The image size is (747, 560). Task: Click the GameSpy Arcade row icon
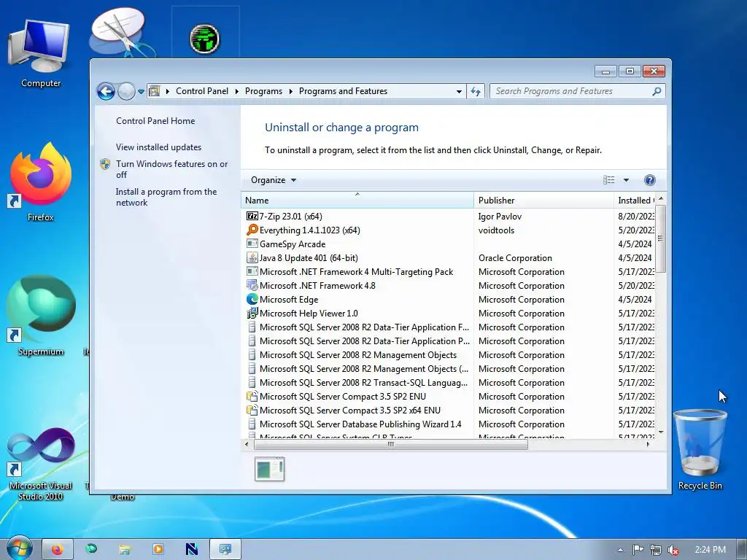252,244
